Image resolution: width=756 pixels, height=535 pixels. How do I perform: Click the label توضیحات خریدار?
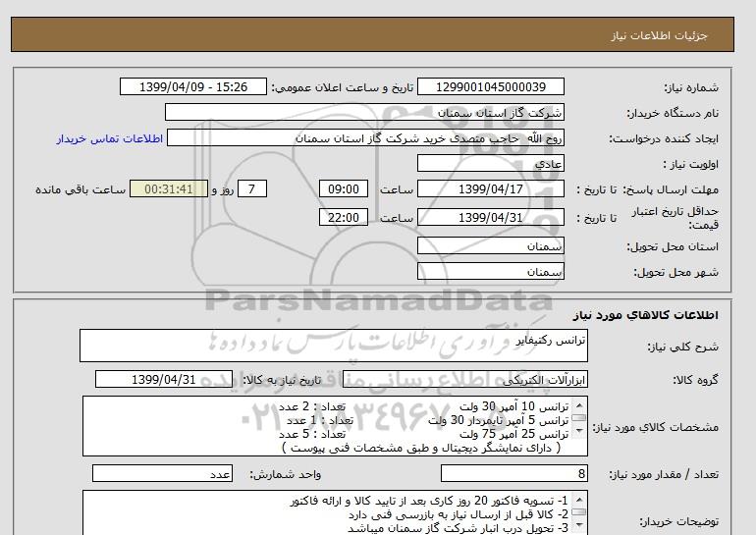(x=678, y=521)
